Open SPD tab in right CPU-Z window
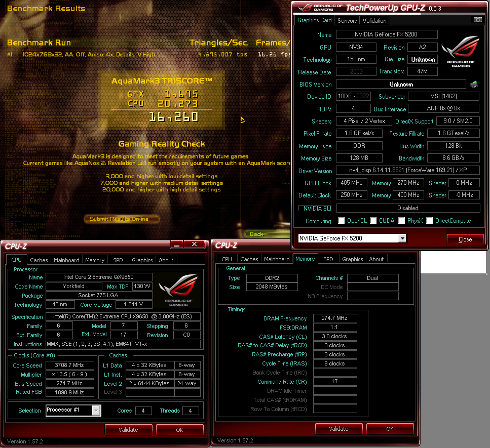490x448 pixels. [328, 259]
